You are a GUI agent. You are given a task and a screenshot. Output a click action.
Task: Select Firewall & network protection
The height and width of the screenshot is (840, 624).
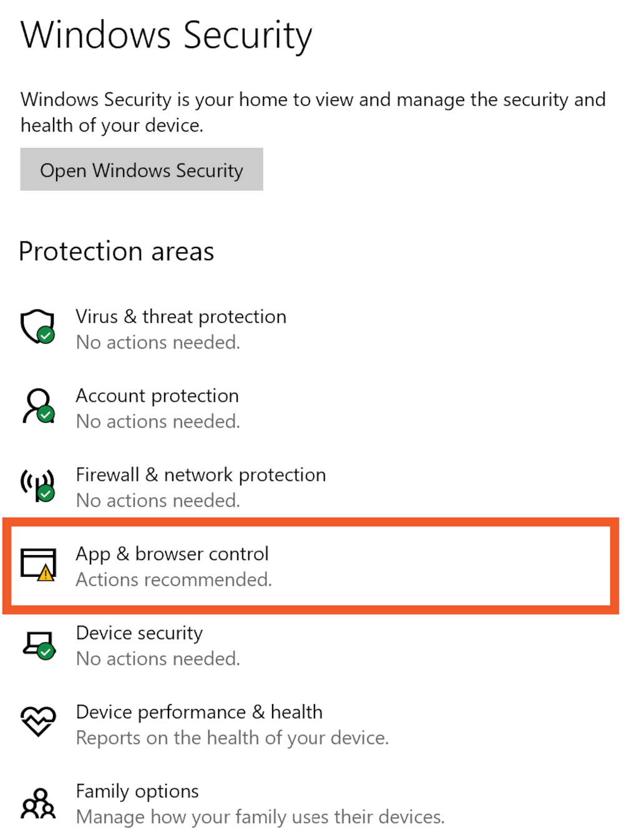(x=200, y=475)
